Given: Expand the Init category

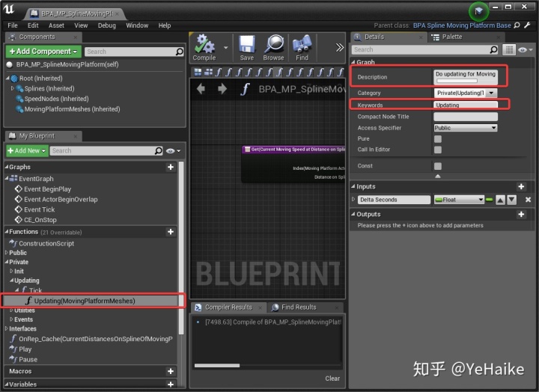Looking at the screenshot, I should coord(11,271).
